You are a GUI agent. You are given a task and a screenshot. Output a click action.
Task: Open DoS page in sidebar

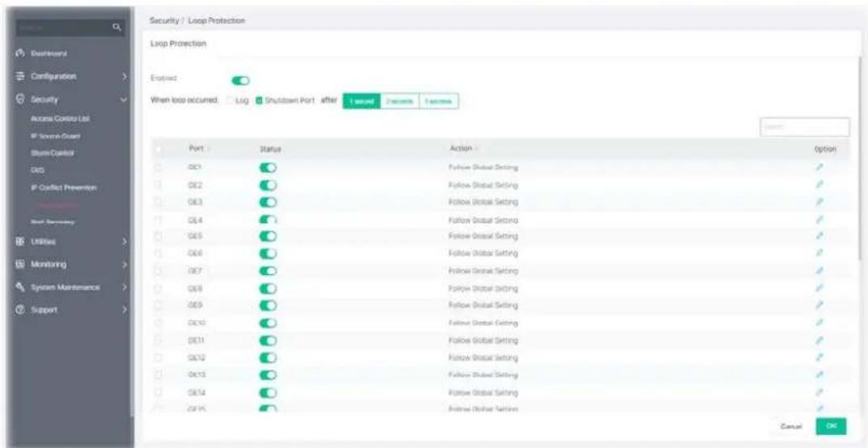[36, 171]
